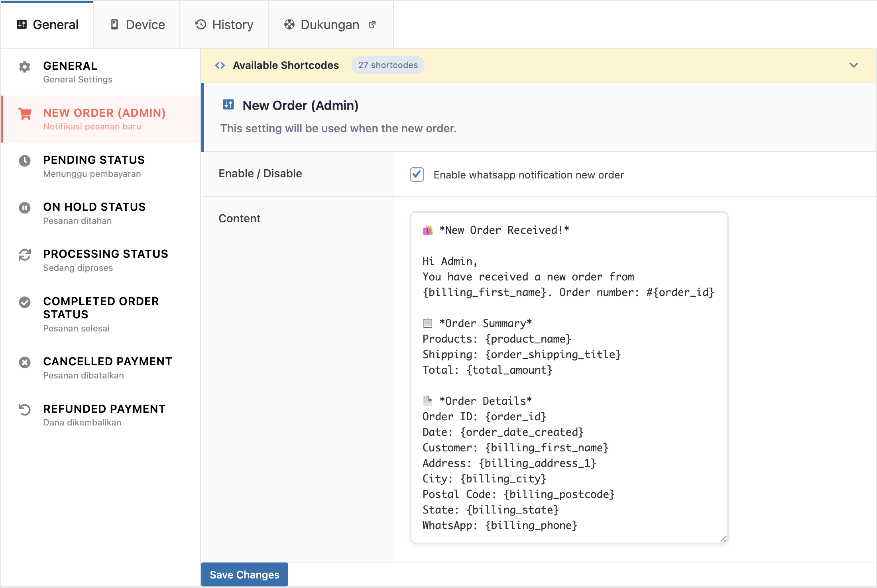Viewport: 877px width, 588px height.
Task: Click the shortcodes code-bracket icon
Action: coord(220,65)
